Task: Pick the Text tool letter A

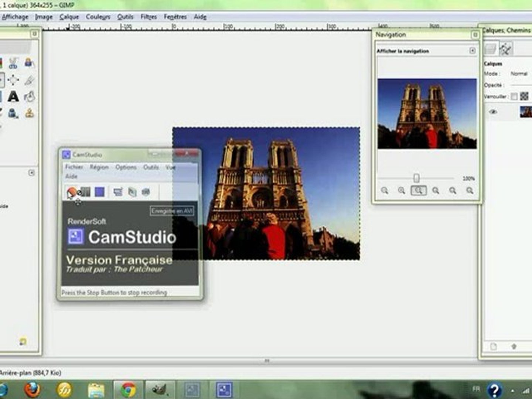Action: coord(13,96)
